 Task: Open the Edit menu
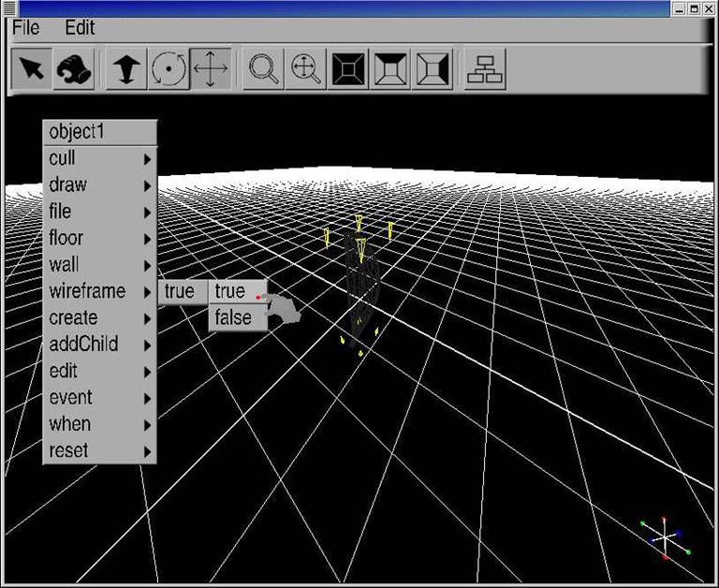pyautogui.click(x=80, y=28)
